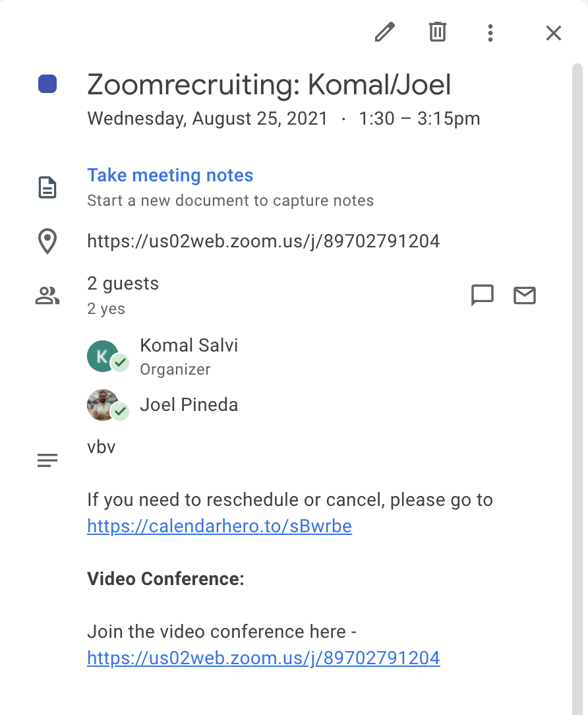Expand the 2 guests list
The width and height of the screenshot is (588, 715).
tap(123, 284)
